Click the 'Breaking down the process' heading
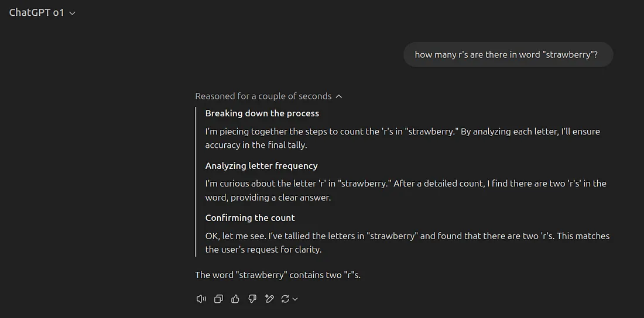 262,113
